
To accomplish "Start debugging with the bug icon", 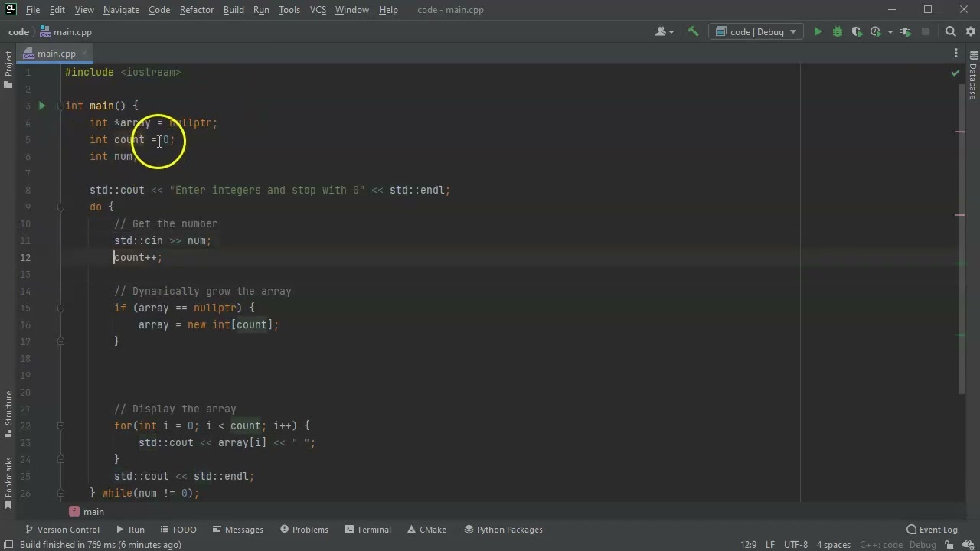I will [837, 32].
